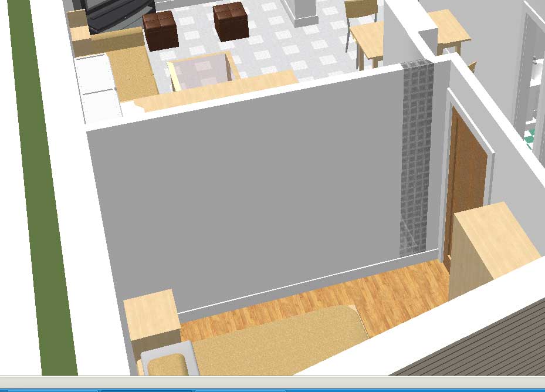Pick the wooden nightstand beside the bed
545x392 pixels.
(x=151, y=320)
